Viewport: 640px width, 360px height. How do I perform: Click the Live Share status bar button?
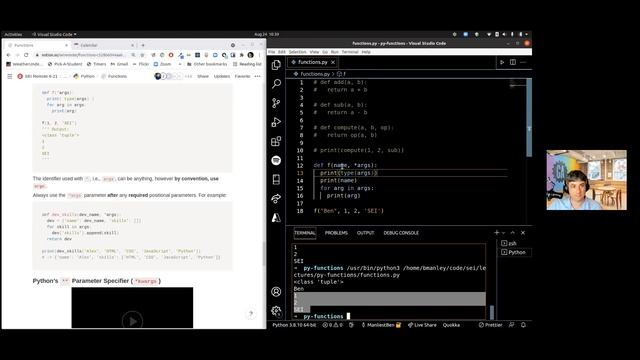point(422,325)
